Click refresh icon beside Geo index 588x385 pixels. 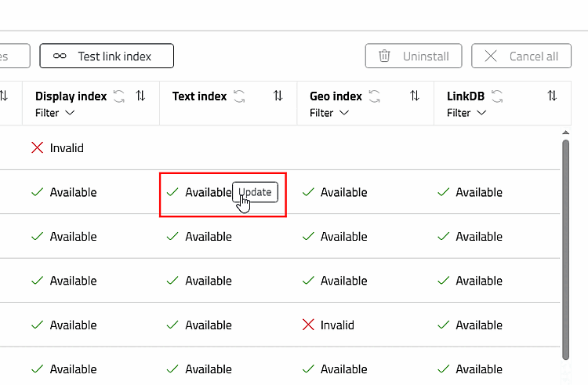pyautogui.click(x=375, y=96)
